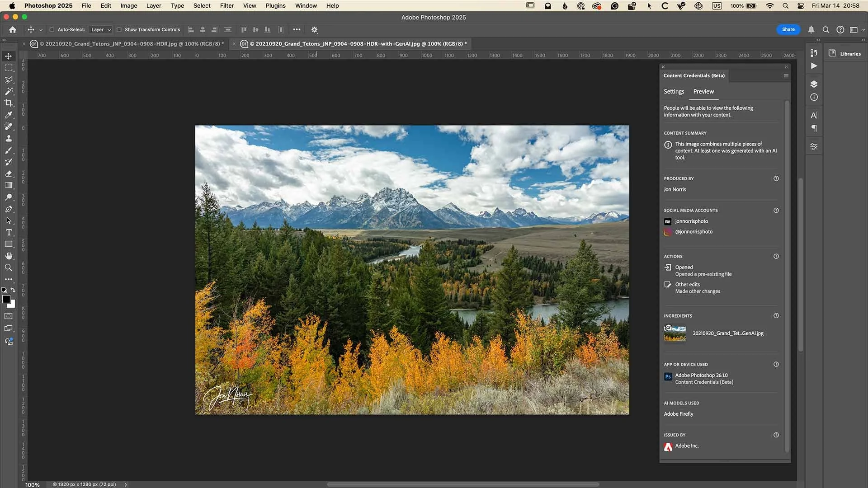Viewport: 868px width, 488px height.
Task: Select the Crop tool
Action: tap(9, 103)
